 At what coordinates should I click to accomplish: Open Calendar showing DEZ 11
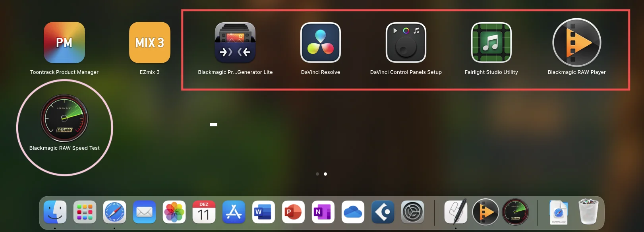click(x=204, y=212)
